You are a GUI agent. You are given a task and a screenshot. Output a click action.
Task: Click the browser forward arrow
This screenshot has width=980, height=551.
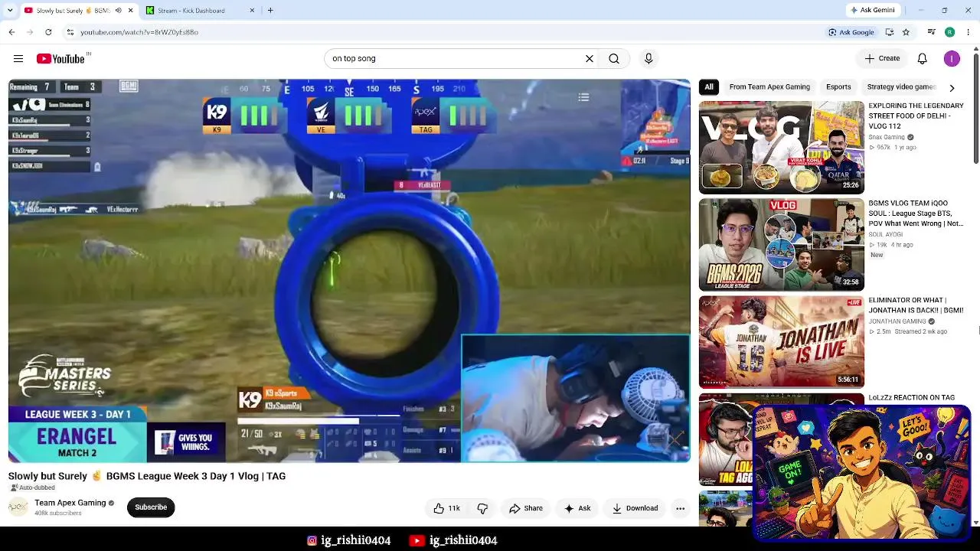(x=30, y=32)
